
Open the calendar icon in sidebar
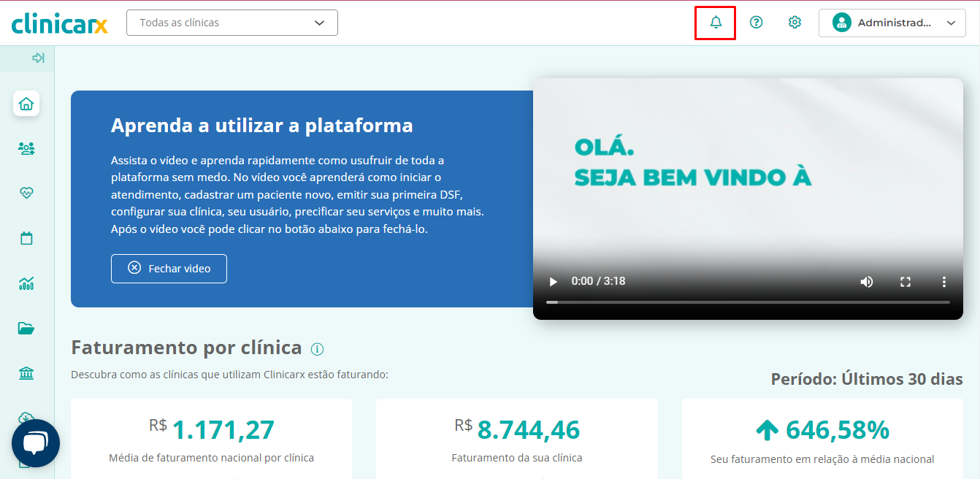(26, 238)
